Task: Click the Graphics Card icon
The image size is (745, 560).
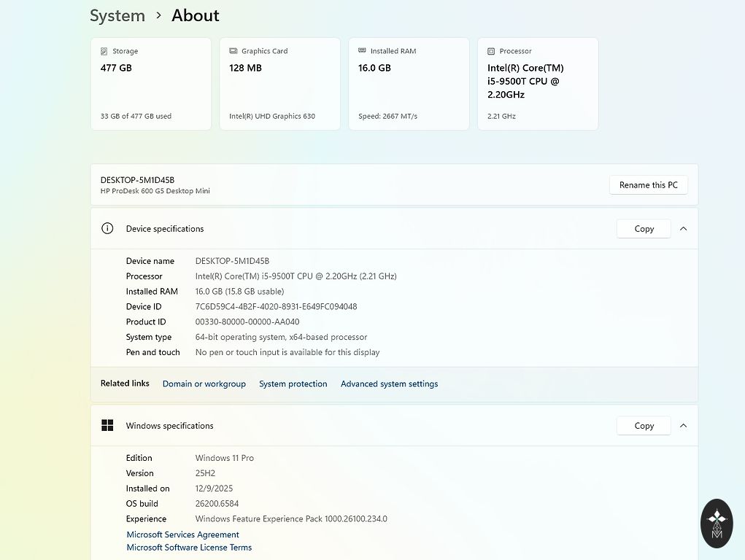Action: coord(233,52)
